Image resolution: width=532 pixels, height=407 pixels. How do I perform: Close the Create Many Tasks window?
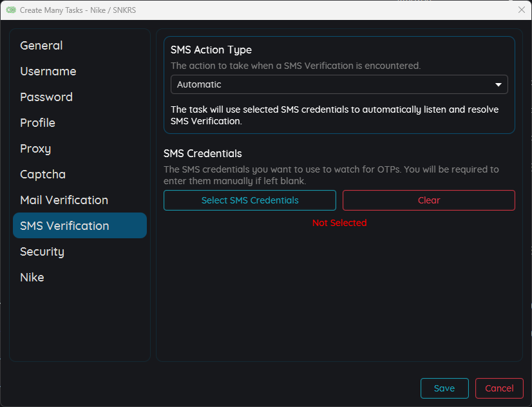[x=522, y=10]
